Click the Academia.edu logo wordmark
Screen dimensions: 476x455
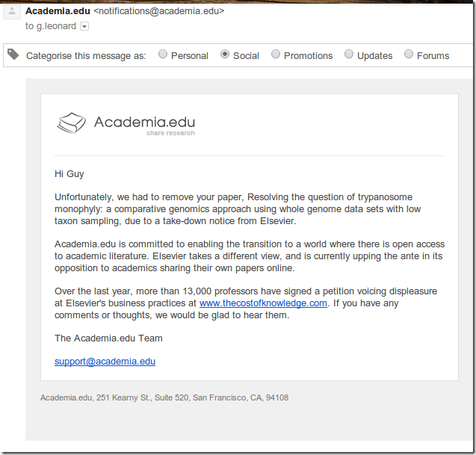144,122
